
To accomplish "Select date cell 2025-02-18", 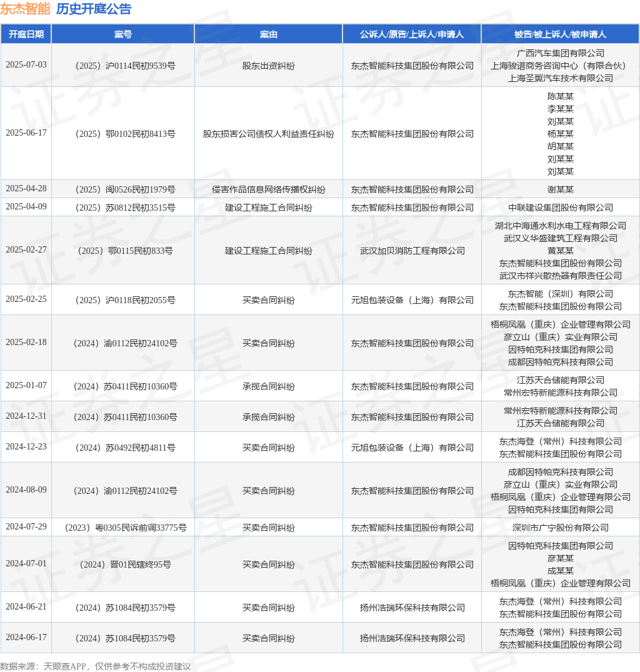I will click(x=26, y=343).
